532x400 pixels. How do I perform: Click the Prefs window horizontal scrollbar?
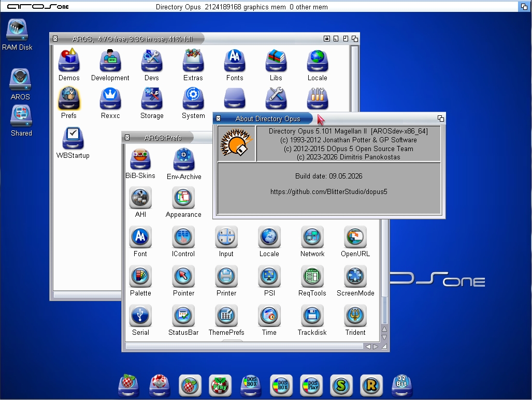tap(245, 346)
